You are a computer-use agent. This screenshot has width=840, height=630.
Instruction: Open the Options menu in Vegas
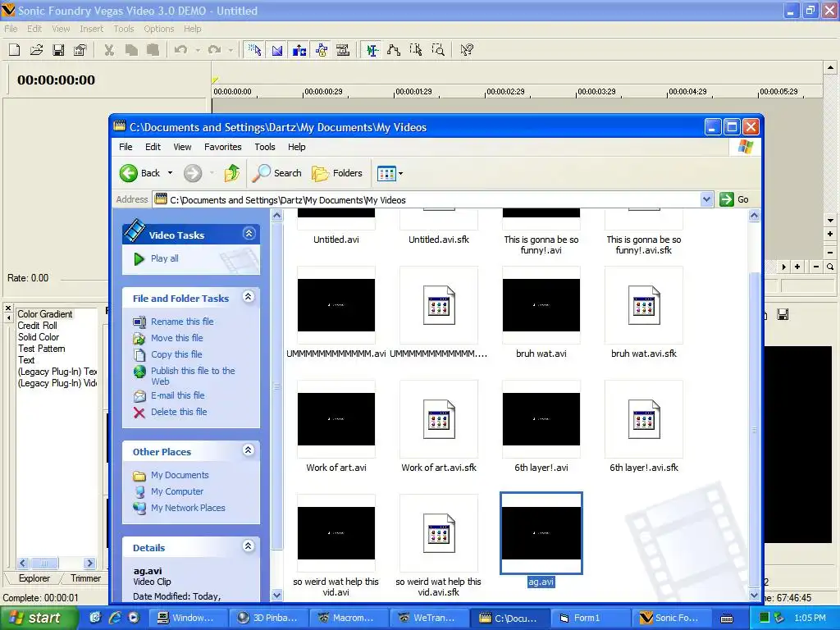[x=158, y=29]
